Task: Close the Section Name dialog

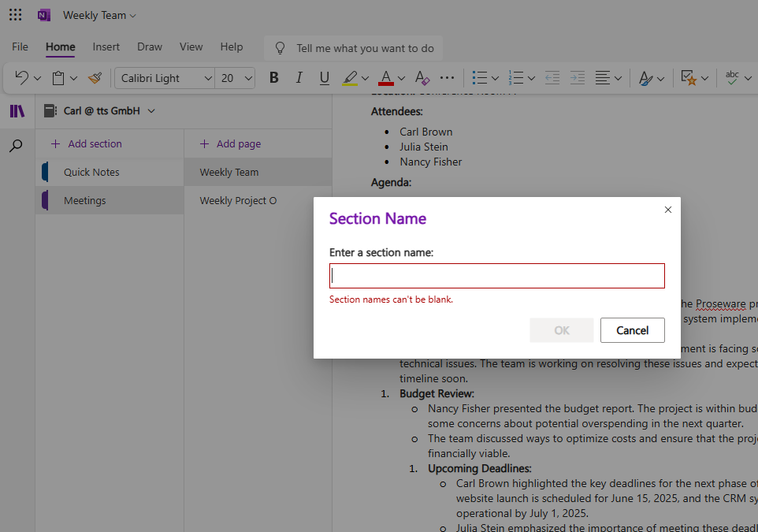Action: [668, 210]
